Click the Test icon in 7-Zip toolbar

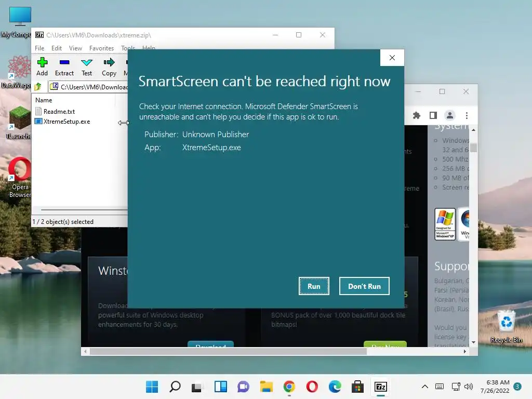(87, 66)
